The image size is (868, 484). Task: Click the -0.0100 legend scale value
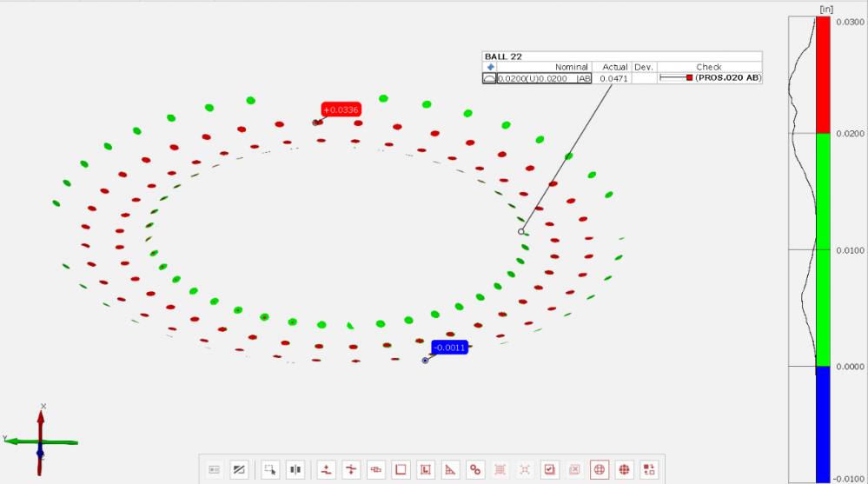(850, 479)
